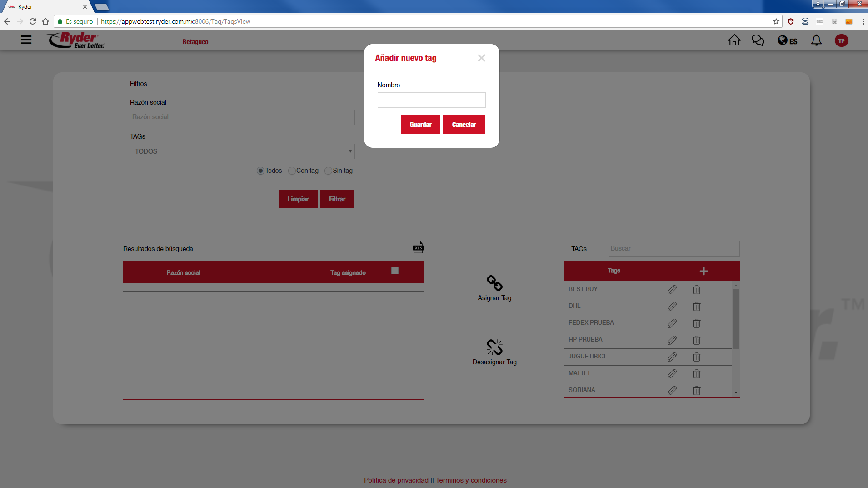Select the Sin tag radio button
This screenshot has width=868, height=488.
[x=328, y=171]
